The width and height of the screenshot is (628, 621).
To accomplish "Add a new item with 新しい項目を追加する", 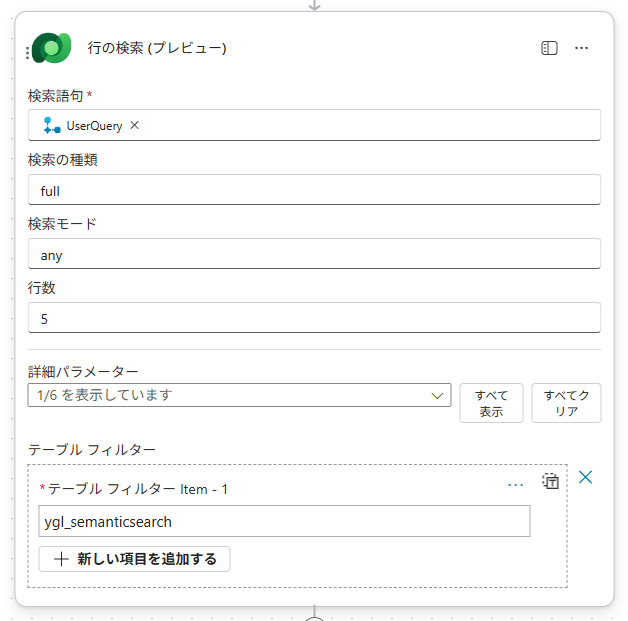I will click(x=134, y=559).
